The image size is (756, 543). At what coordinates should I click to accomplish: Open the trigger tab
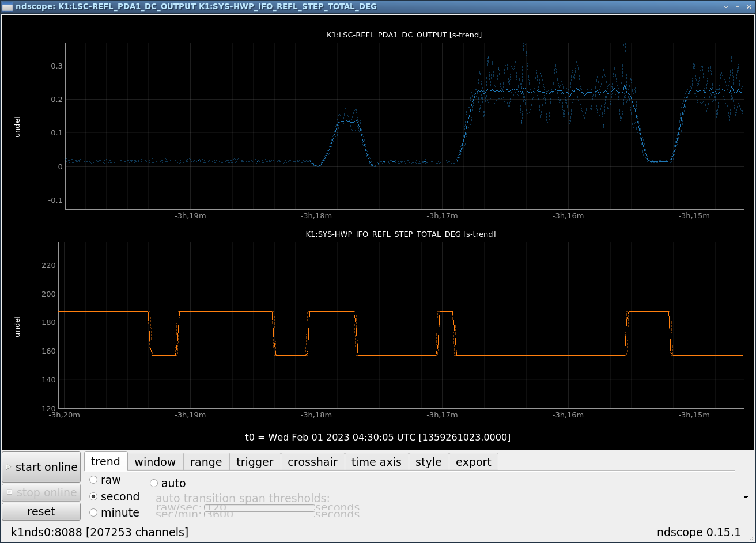coord(255,462)
